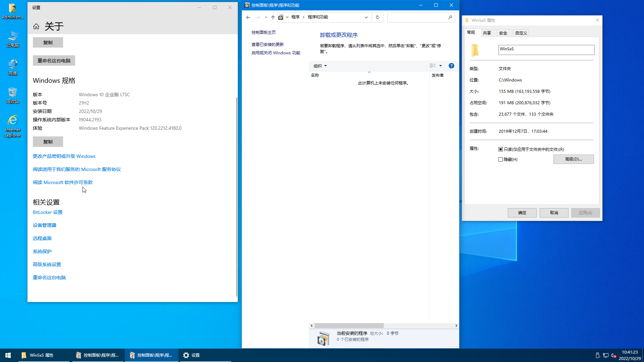Viewport: 644px width, 362px height.
Task: Open the Control Panel Home link
Action: [x=264, y=33]
